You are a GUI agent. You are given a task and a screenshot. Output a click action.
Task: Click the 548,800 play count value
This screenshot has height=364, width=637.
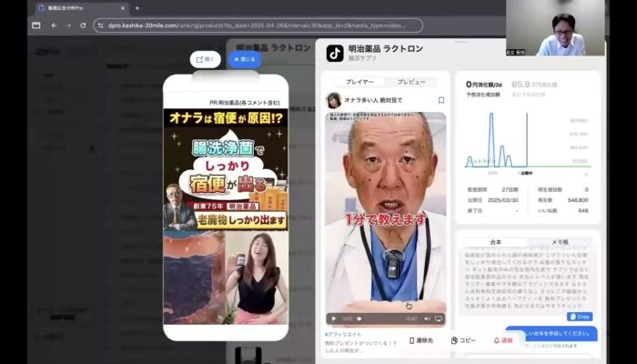click(x=577, y=200)
